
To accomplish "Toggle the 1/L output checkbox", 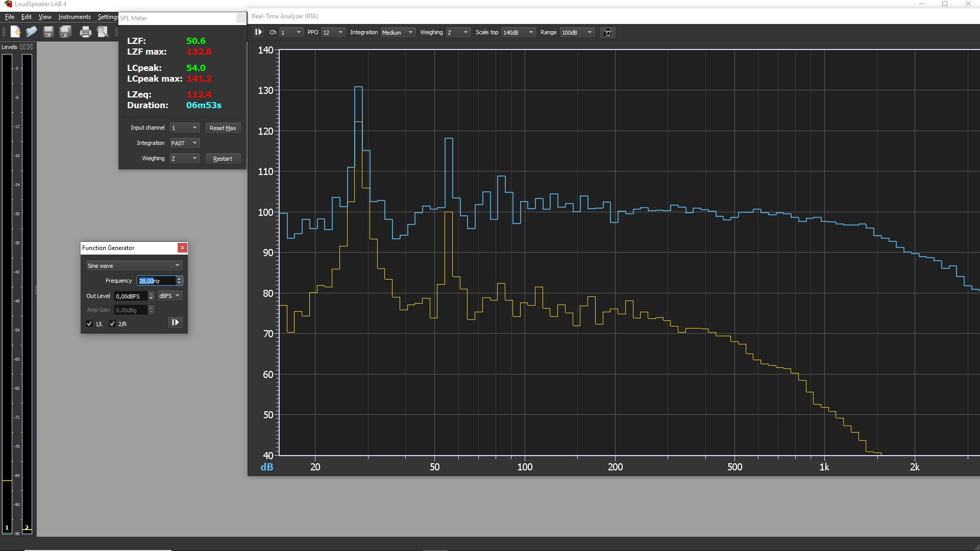I will point(90,324).
